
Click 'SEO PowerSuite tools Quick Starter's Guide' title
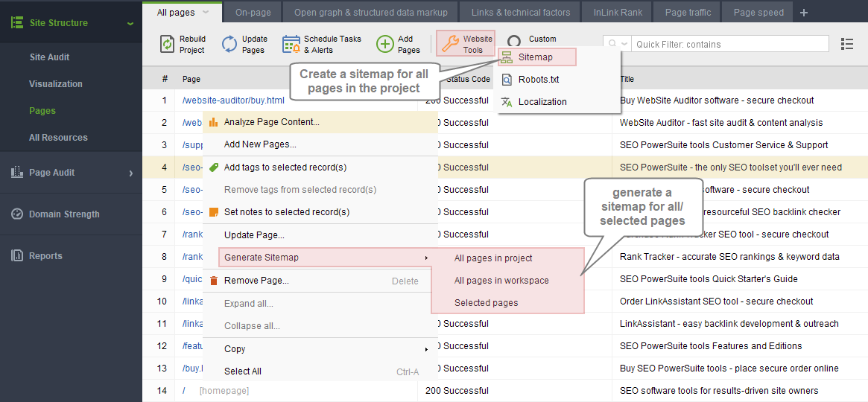point(709,278)
